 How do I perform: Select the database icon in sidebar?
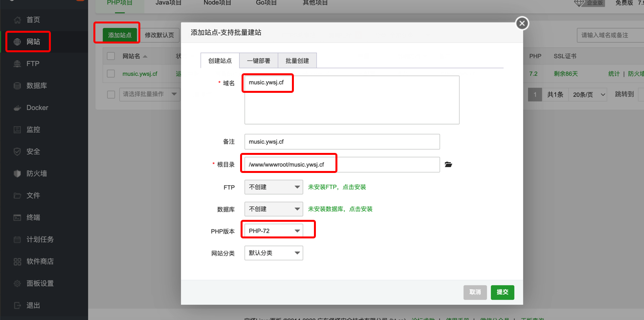[x=18, y=86]
